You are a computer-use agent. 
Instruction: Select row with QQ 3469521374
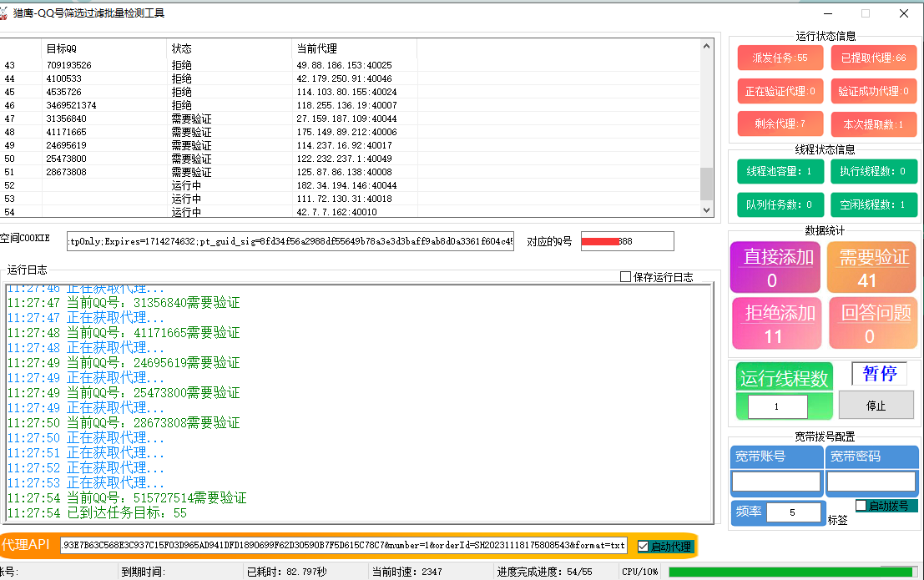350,105
